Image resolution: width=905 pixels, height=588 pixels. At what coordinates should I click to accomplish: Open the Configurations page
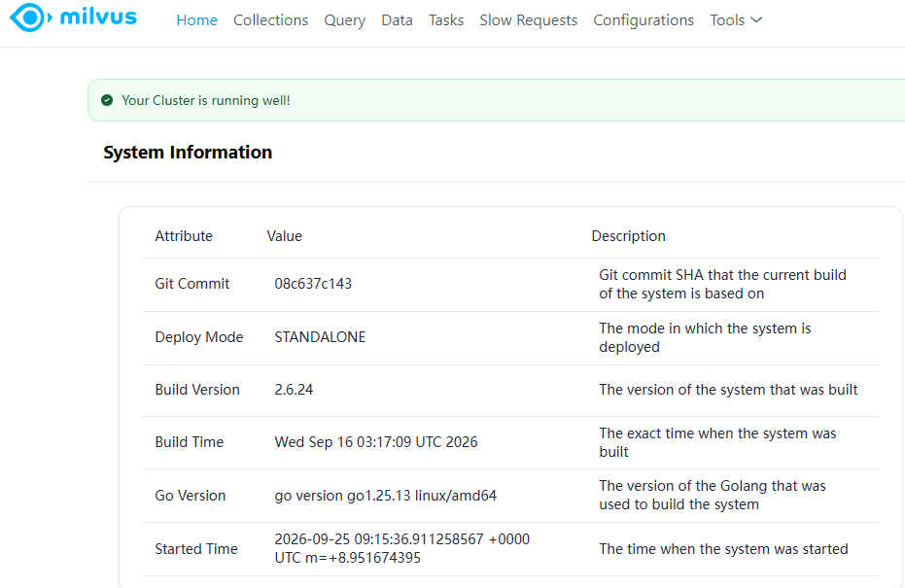pos(644,20)
